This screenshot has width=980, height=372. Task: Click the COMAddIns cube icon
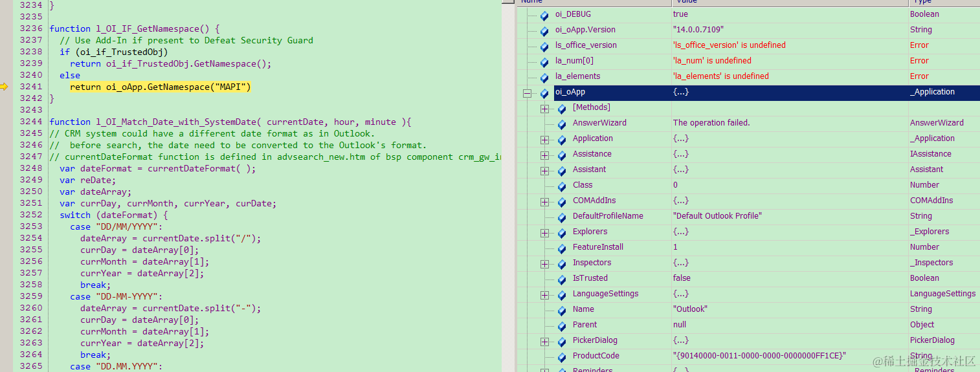561,202
